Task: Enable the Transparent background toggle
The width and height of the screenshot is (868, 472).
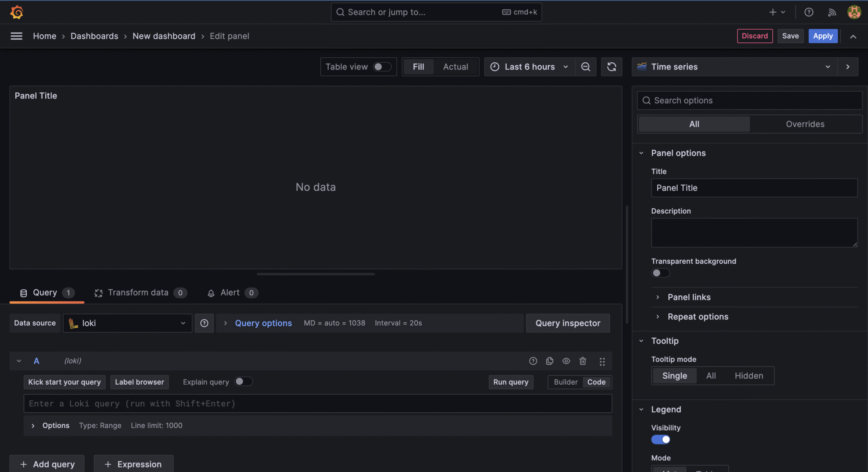Action: (660, 273)
